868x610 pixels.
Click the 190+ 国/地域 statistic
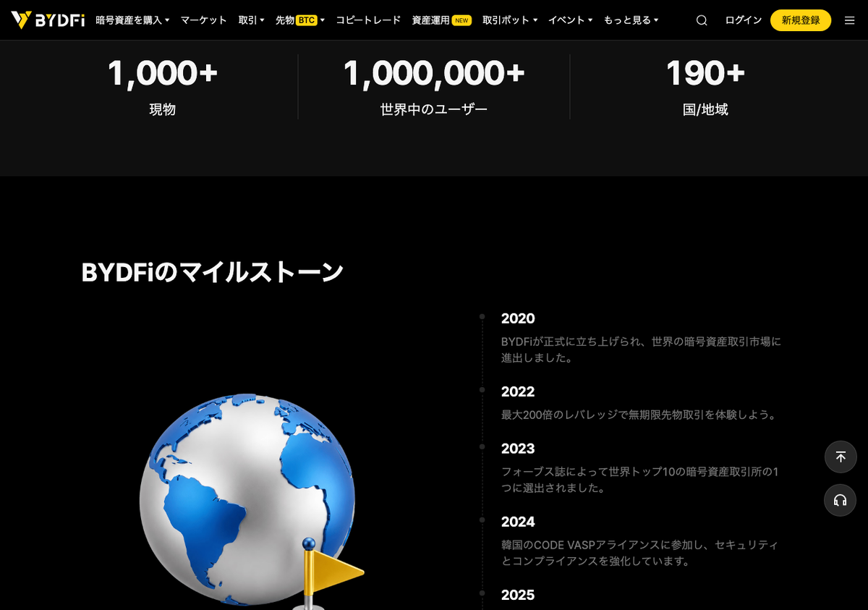(705, 86)
